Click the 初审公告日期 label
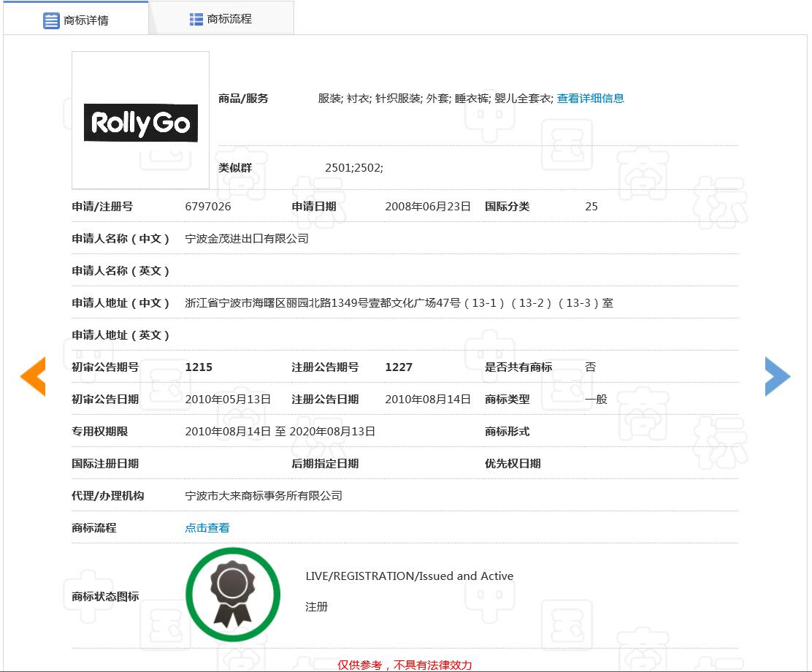812x672 pixels. tap(105, 400)
